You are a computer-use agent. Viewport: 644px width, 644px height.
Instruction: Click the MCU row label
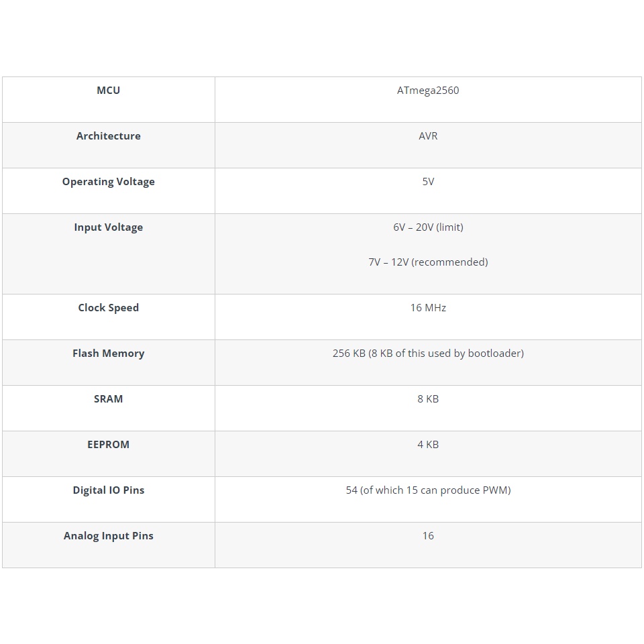tap(108, 91)
